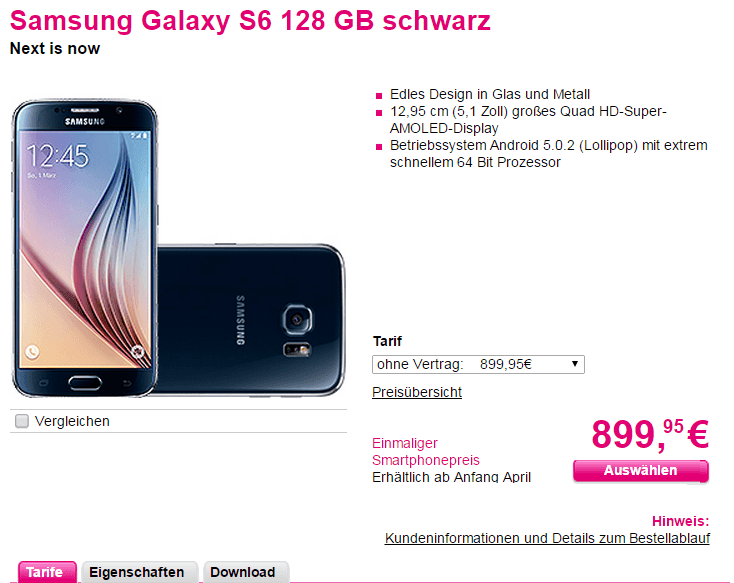This screenshot has width=734, height=583.
Task: Click the home button on the phone
Action: (85, 383)
